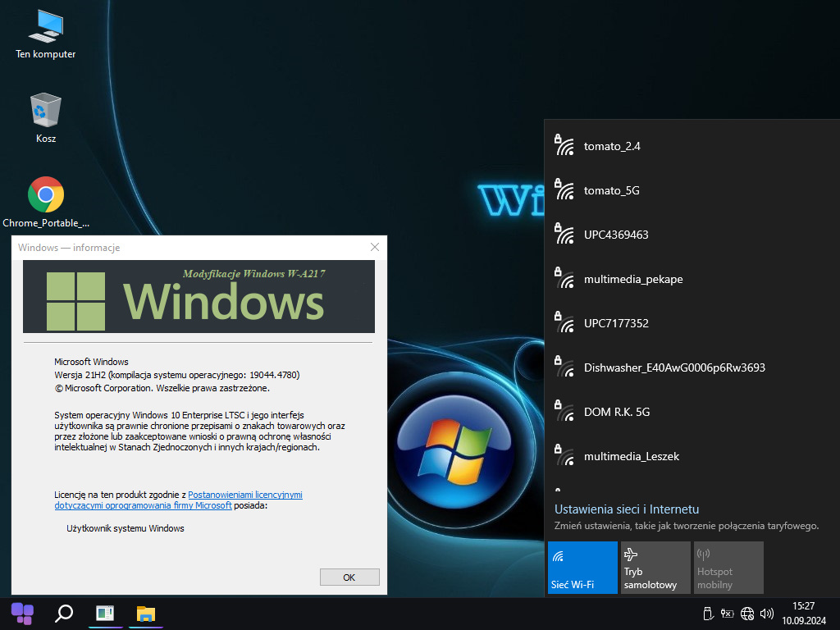Click the network globe tray icon
Image resolution: width=840 pixels, height=630 pixels.
tap(746, 614)
